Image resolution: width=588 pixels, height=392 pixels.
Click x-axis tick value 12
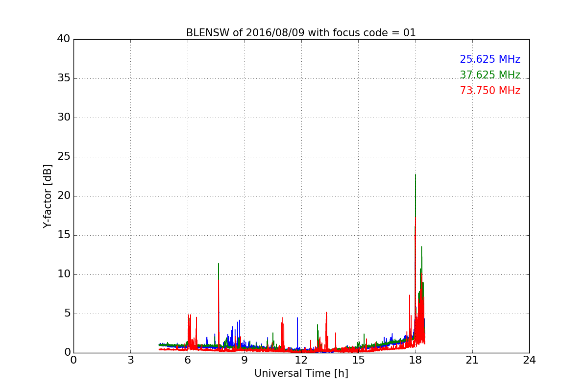[301, 360]
